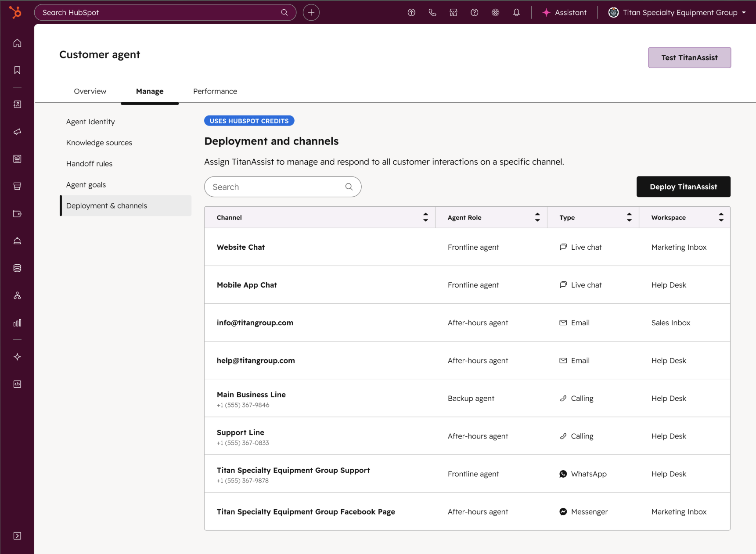
Task: Open the Help question mark icon
Action: [475, 12]
